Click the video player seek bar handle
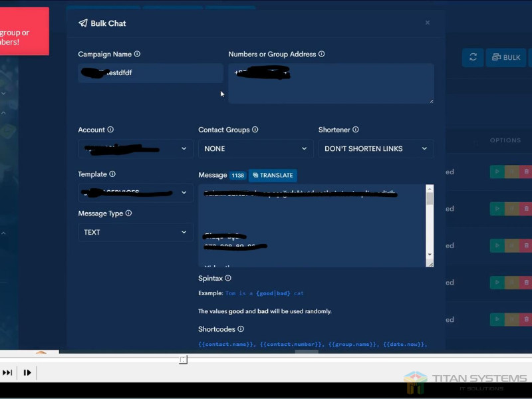The height and width of the screenshot is (399, 532). pos(183,360)
